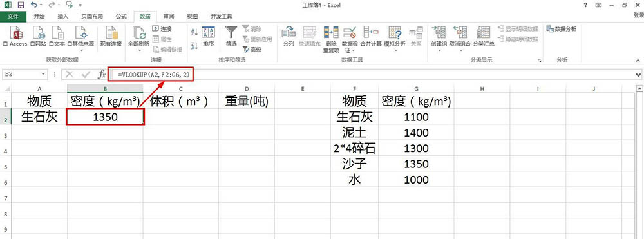Click the select-all corner triangle
The height and width of the screenshot is (239, 644).
pyautogui.click(x=6, y=89)
